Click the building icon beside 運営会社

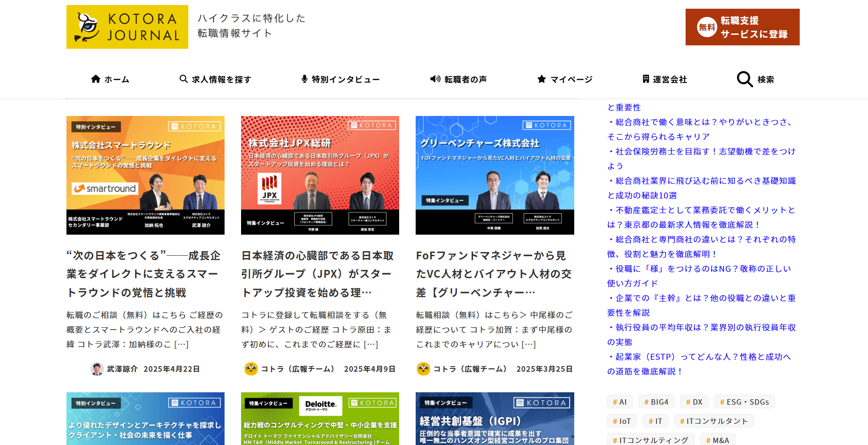click(646, 79)
